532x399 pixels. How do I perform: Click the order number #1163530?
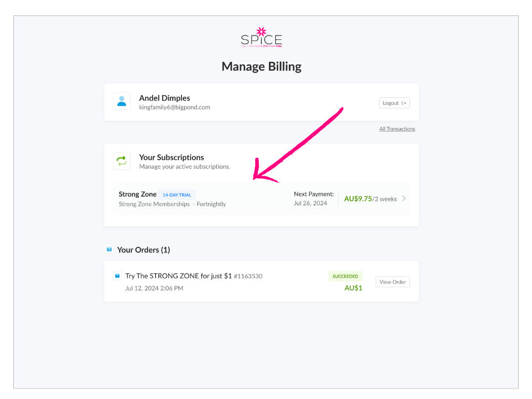tap(248, 276)
